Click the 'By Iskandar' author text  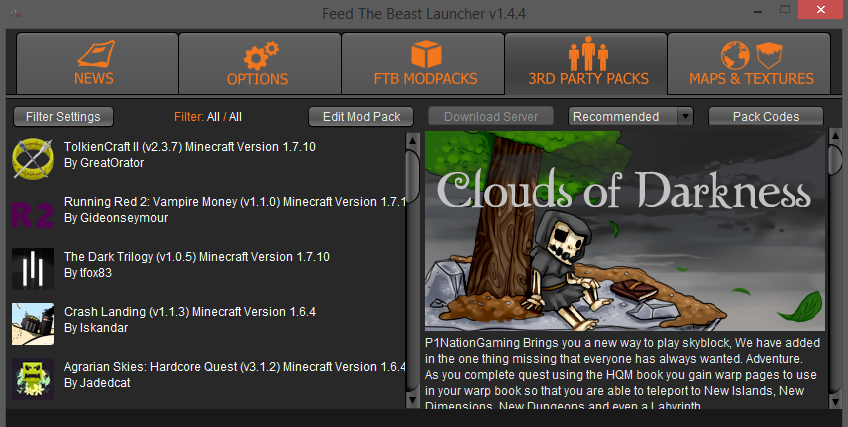[x=96, y=328]
